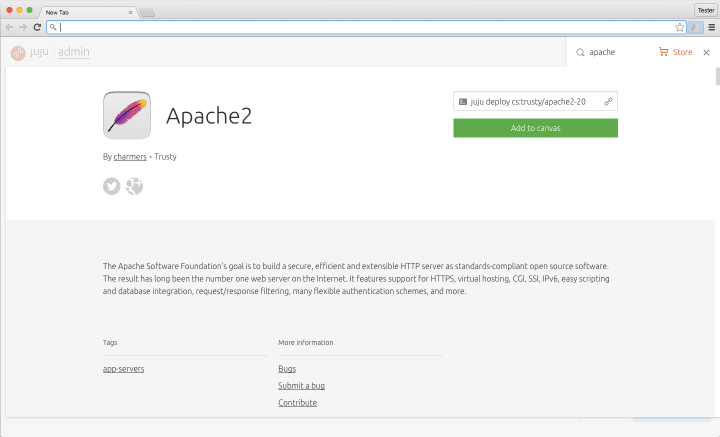Open the app-servers tag

click(x=124, y=369)
